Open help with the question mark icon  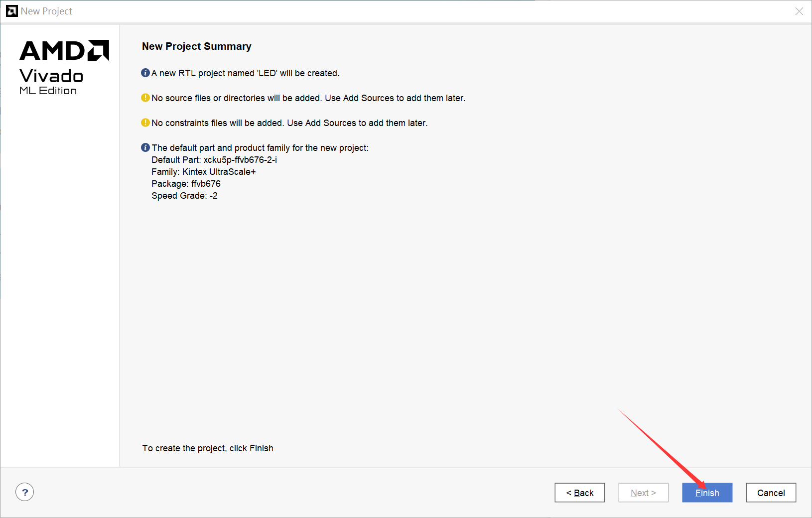[25, 492]
